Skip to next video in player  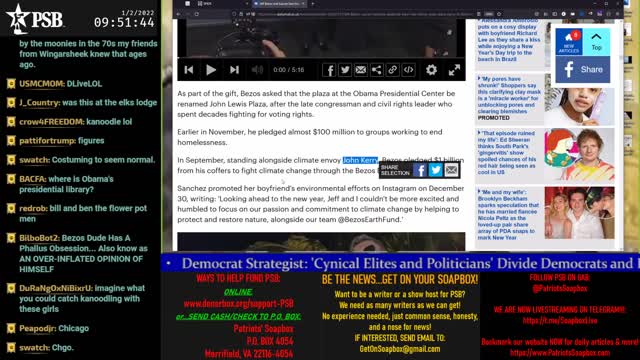coord(234,70)
